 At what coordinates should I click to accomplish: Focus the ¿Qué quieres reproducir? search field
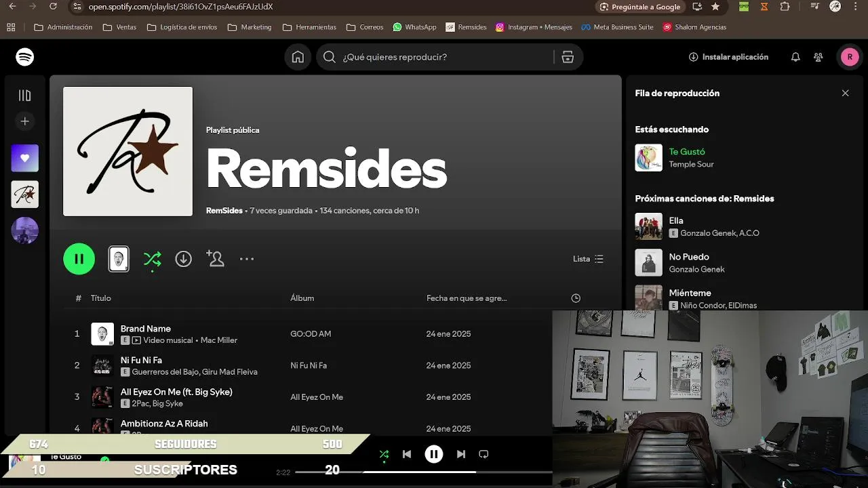tap(434, 57)
